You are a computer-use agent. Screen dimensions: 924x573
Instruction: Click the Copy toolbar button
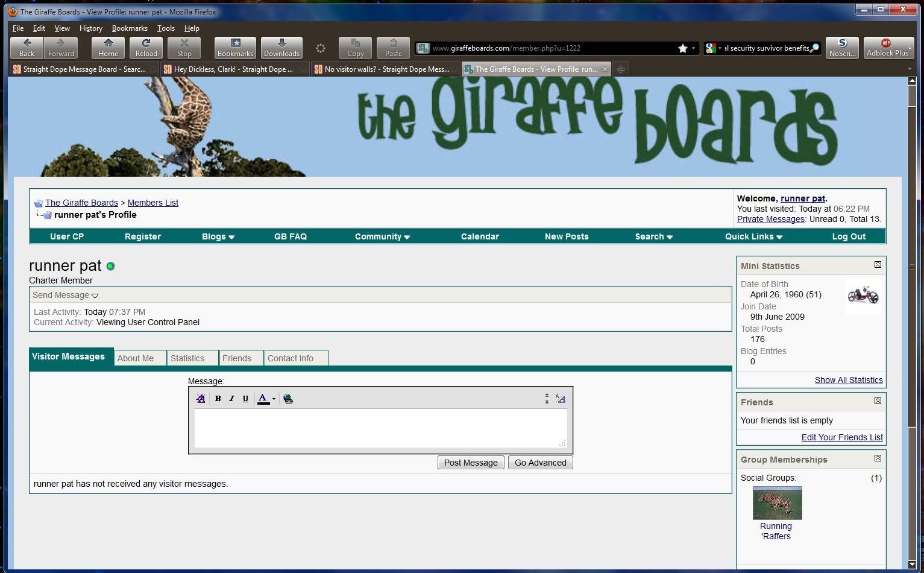355,48
